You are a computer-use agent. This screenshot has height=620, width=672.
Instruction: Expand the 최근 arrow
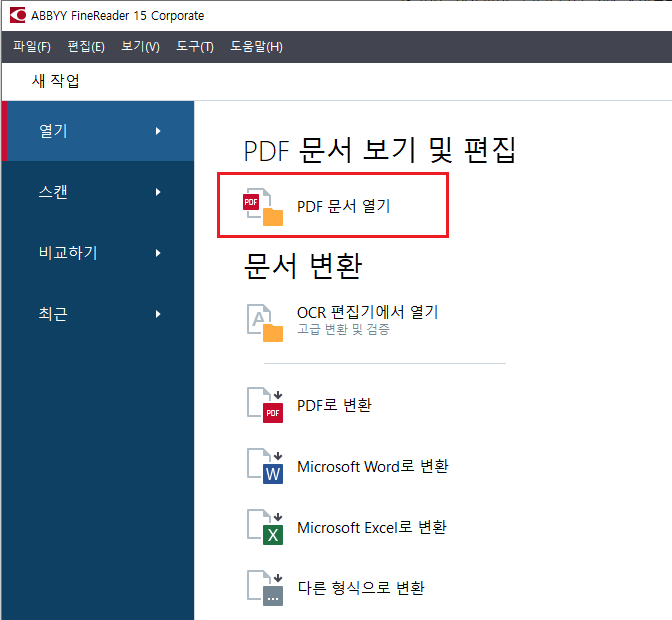[158, 314]
